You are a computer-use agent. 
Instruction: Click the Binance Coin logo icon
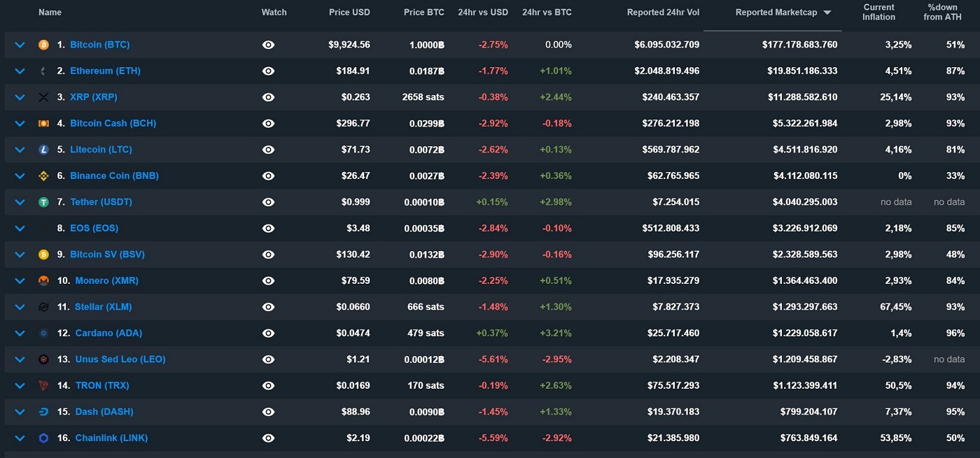43,176
